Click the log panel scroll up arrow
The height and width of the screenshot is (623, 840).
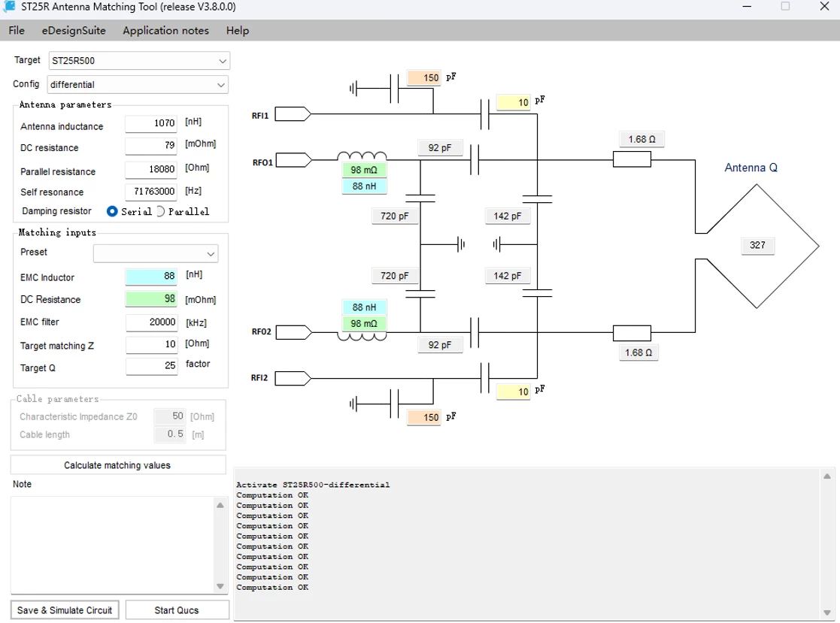(x=827, y=476)
